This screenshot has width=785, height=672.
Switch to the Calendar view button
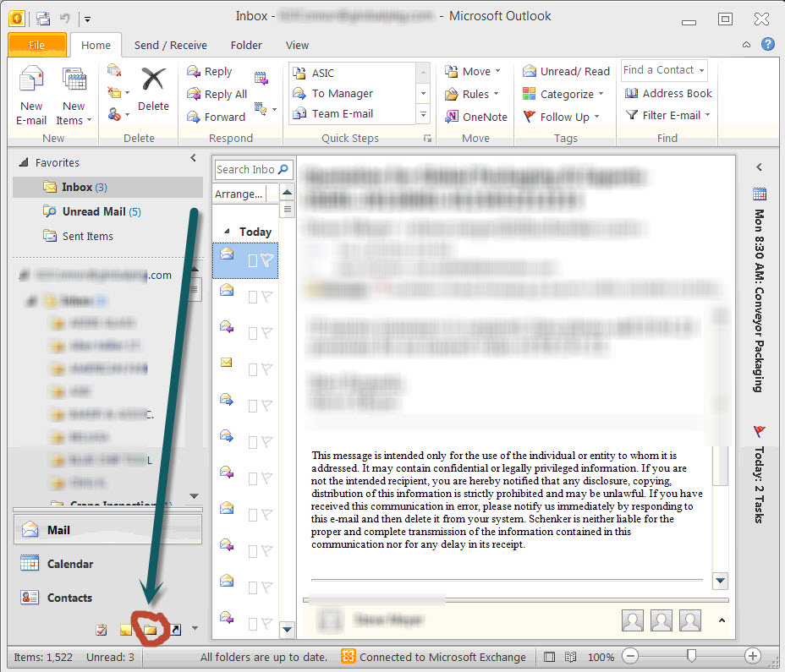point(69,564)
